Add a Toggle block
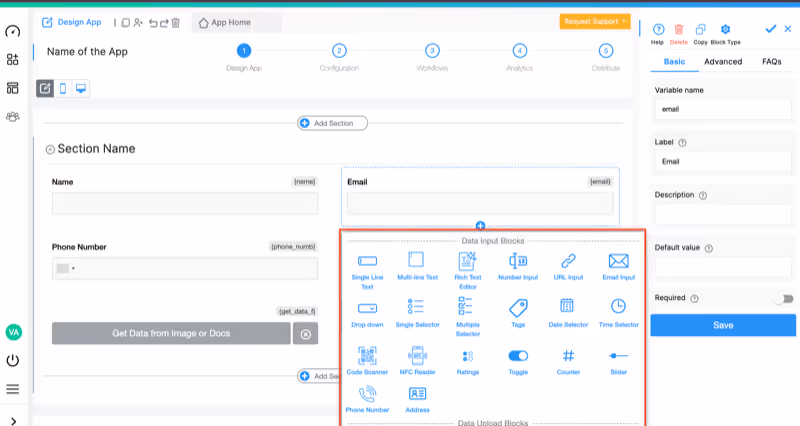800x426 pixels. (x=518, y=362)
